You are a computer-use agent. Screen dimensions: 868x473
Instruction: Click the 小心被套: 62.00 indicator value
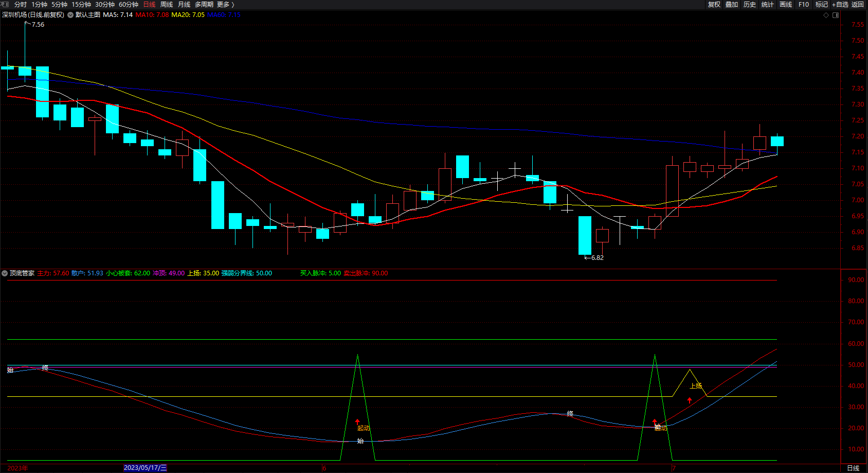[x=128, y=273]
